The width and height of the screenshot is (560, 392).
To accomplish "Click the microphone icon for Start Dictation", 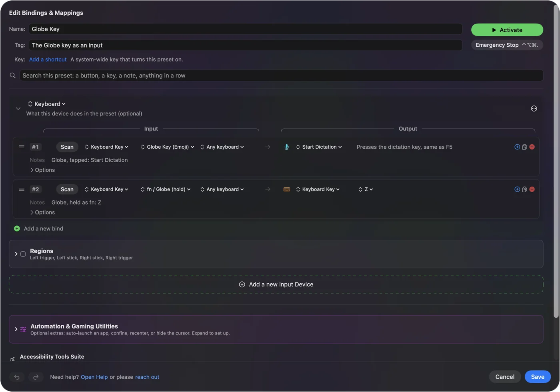I will (x=286, y=147).
